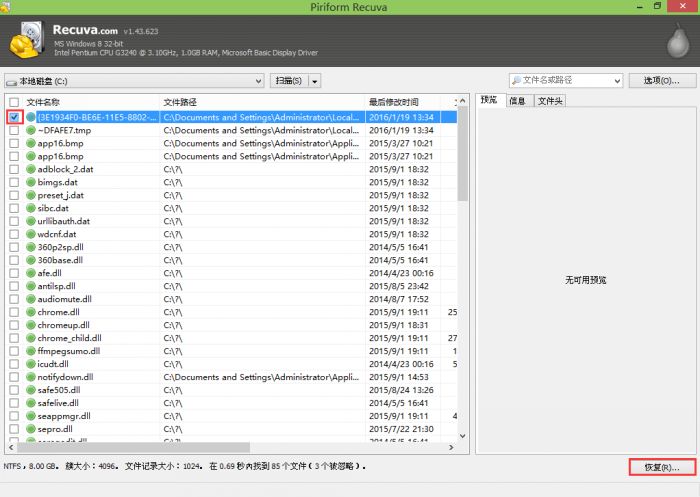The height and width of the screenshot is (497, 700).
Task: Expand the filename or path filter dropdown
Action: [x=617, y=81]
